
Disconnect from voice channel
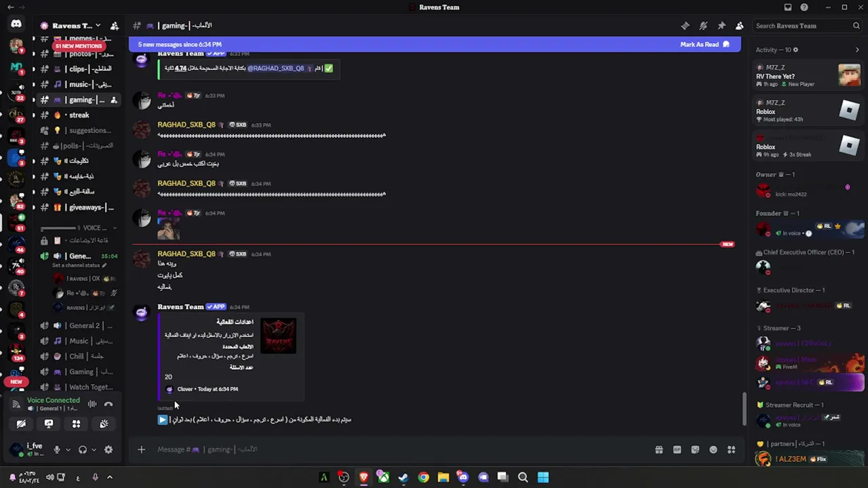point(108,405)
